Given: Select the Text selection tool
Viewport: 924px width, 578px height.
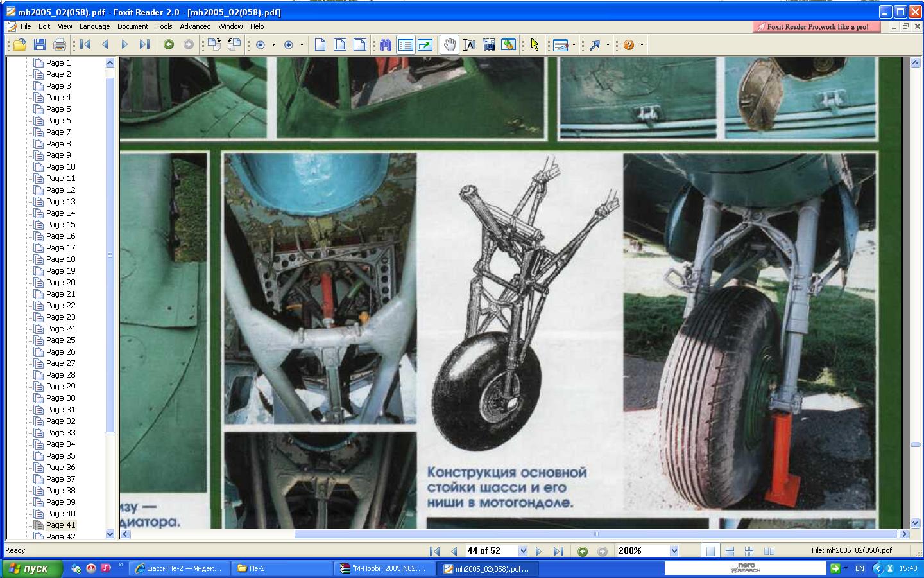Looking at the screenshot, I should pos(469,44).
